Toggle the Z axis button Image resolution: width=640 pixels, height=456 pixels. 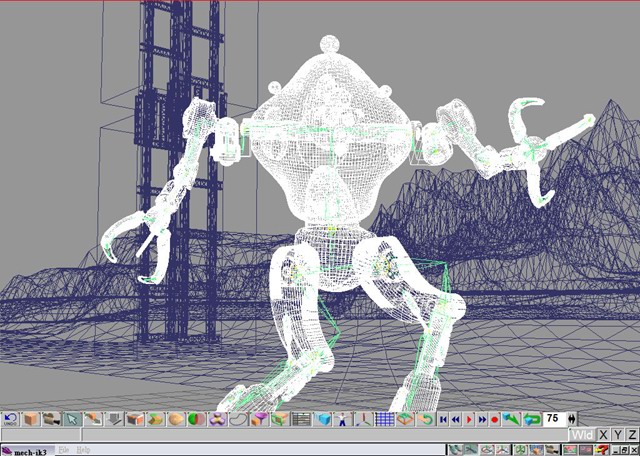point(632,435)
